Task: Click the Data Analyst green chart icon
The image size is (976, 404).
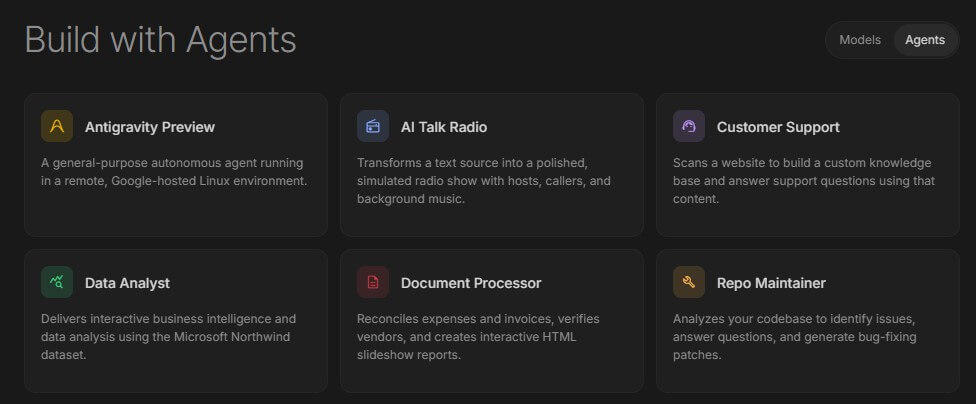Action: pos(57,282)
